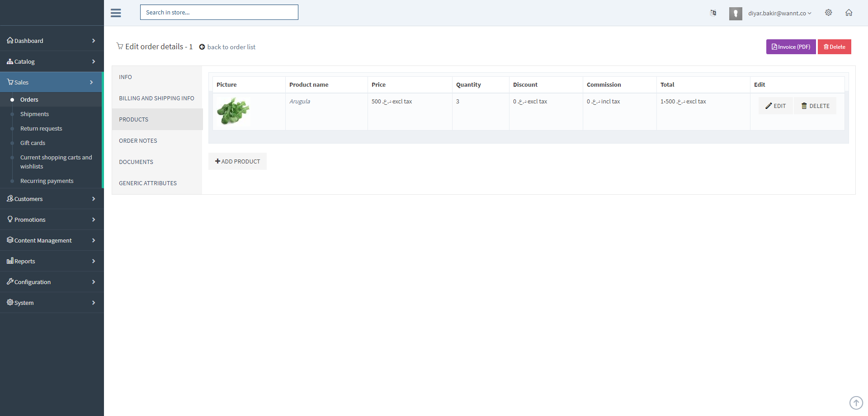Image resolution: width=868 pixels, height=416 pixels.
Task: Click the Invoice (PDF) button
Action: (791, 47)
